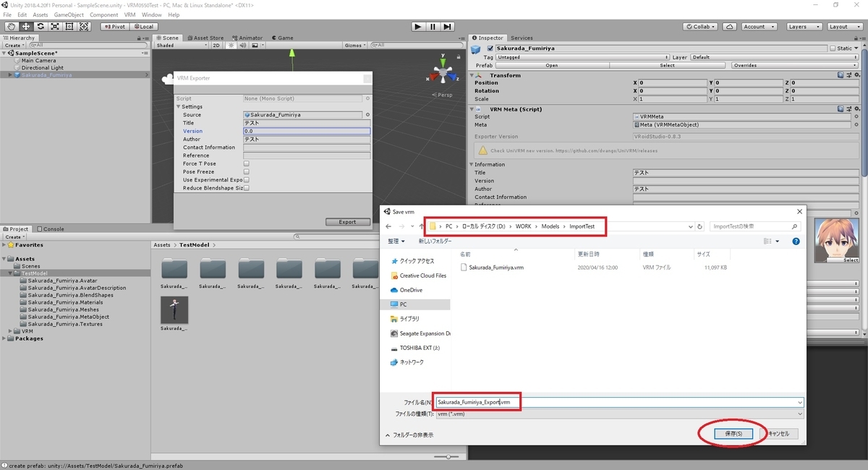Open the GameObject menu

tap(69, 14)
